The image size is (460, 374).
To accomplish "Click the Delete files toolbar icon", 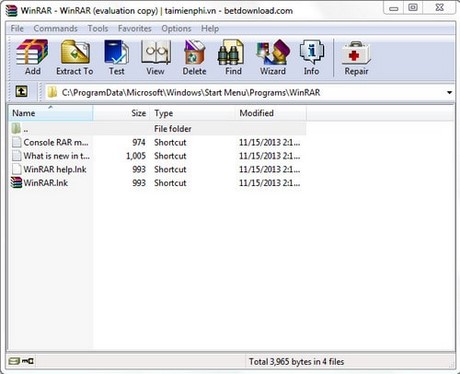I will click(x=194, y=57).
